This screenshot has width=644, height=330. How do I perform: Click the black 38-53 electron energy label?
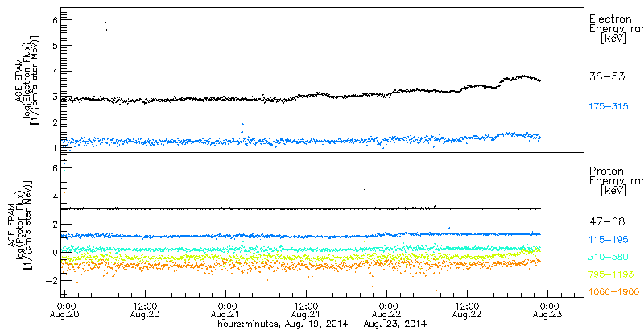click(607, 76)
